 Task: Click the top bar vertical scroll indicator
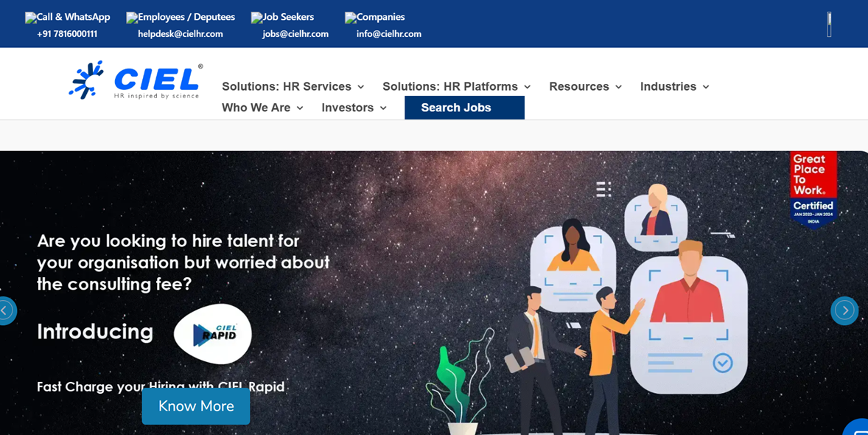click(829, 24)
